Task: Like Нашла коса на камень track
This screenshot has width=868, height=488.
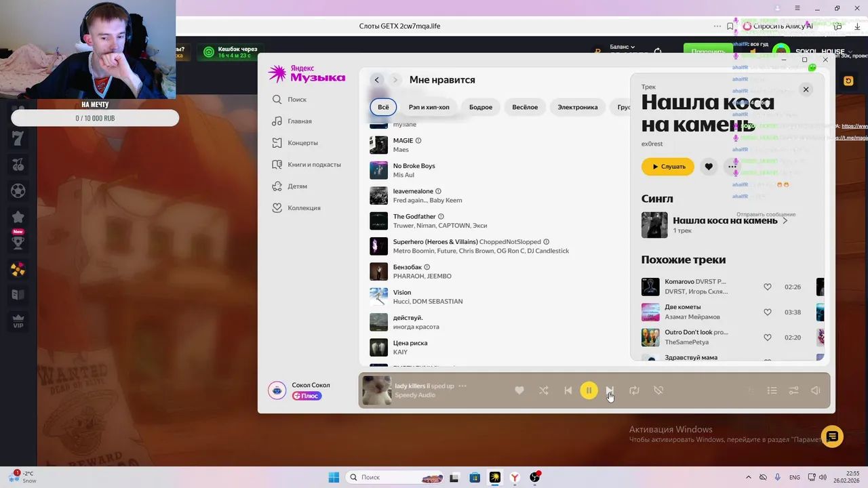Action: (709, 167)
